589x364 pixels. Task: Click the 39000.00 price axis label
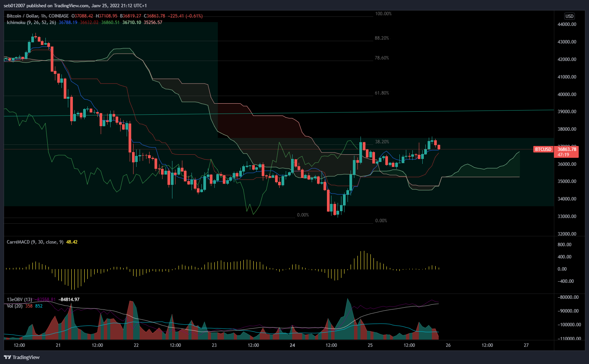pyautogui.click(x=567, y=112)
